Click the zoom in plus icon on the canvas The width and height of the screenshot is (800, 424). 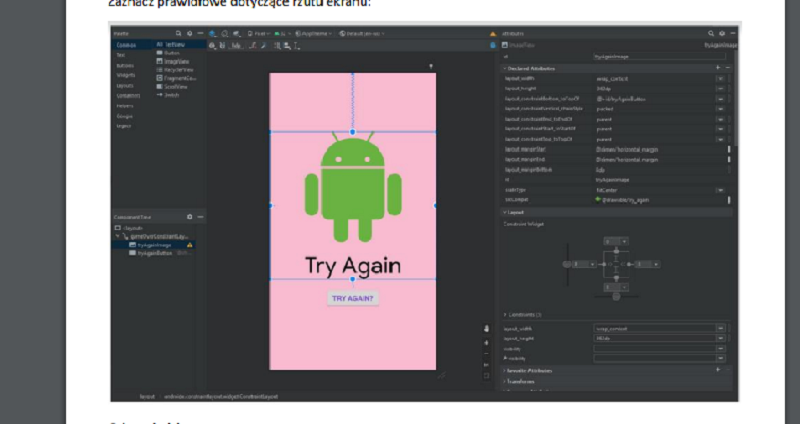[x=486, y=342]
